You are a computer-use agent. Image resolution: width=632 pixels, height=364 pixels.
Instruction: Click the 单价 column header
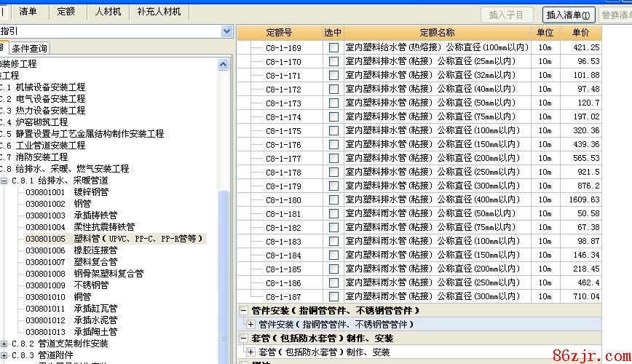click(x=580, y=33)
